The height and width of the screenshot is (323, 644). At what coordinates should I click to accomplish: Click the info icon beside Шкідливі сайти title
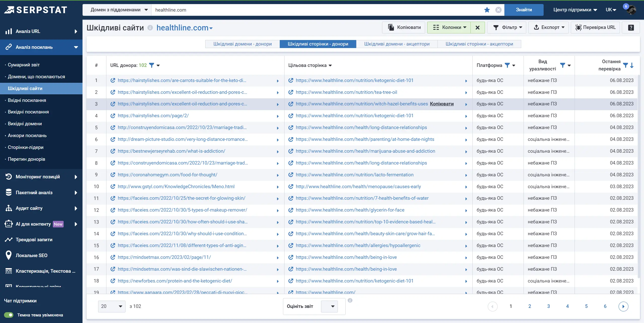pos(150,28)
